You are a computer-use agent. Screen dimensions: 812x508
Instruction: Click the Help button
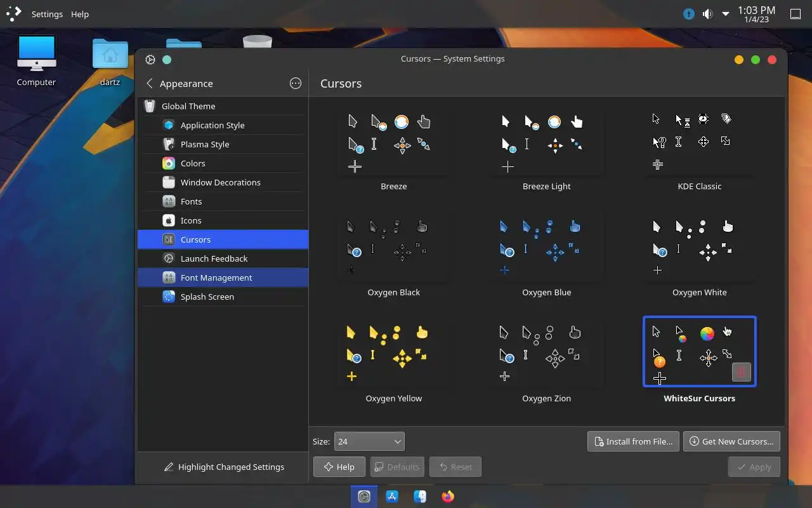click(339, 467)
